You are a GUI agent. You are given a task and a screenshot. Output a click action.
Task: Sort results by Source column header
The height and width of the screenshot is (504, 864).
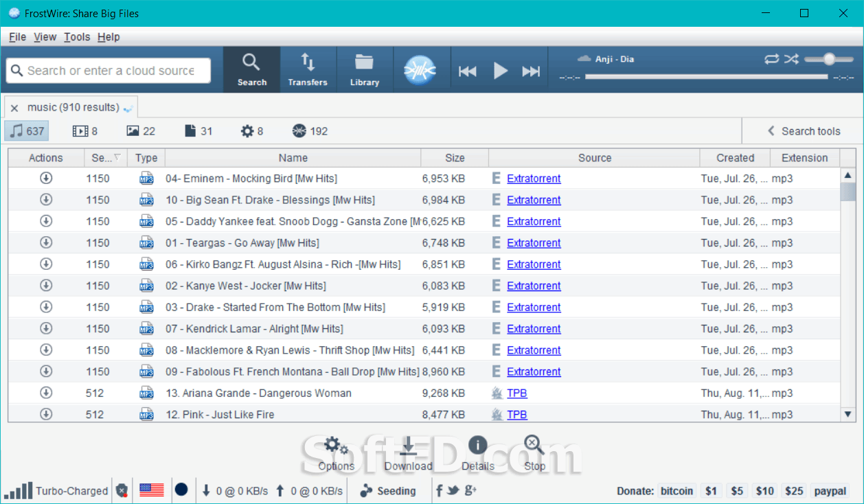click(594, 158)
